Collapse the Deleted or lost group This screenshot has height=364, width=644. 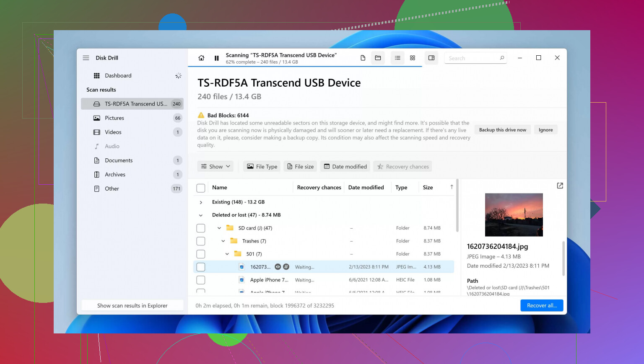[x=201, y=215]
